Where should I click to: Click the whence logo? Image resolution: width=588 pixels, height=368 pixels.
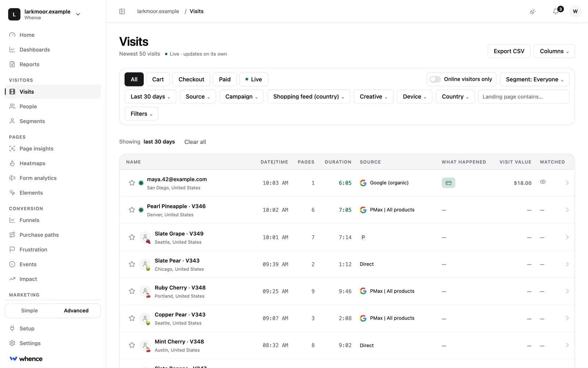tap(26, 359)
